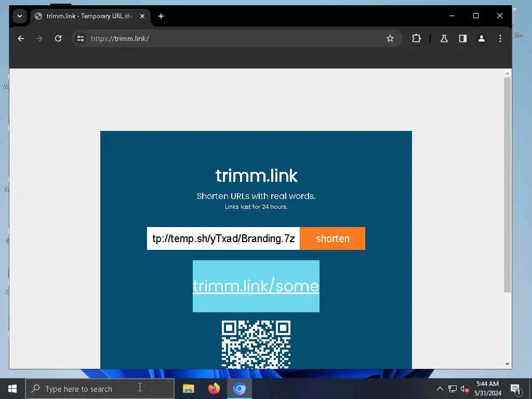Viewport: 532px width, 399px height.
Task: Open the muted volume tray icon
Action: pos(465,389)
